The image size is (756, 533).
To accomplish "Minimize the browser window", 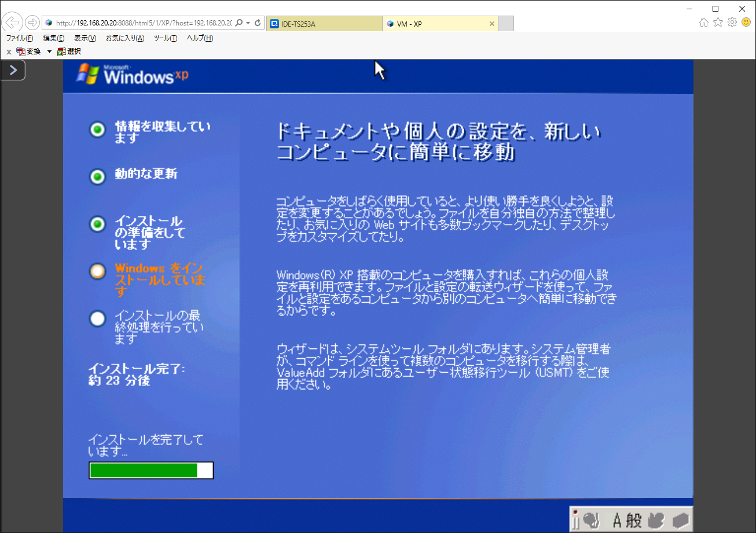I will click(689, 9).
